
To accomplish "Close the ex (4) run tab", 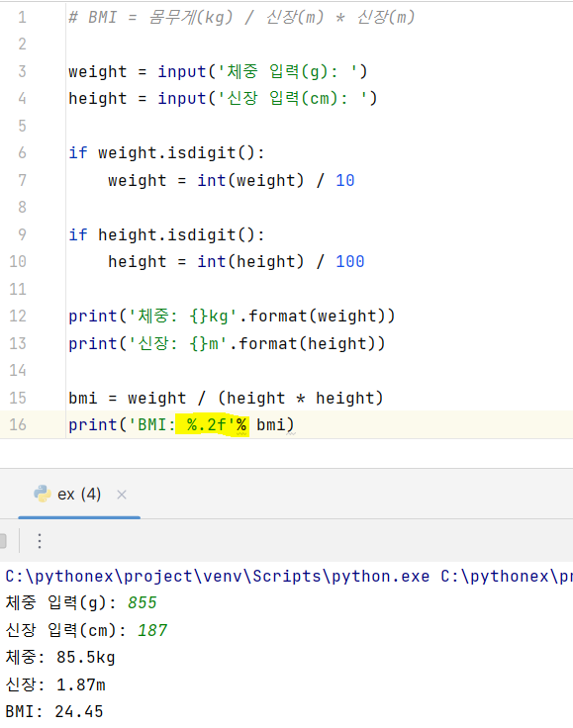I will point(122,495).
